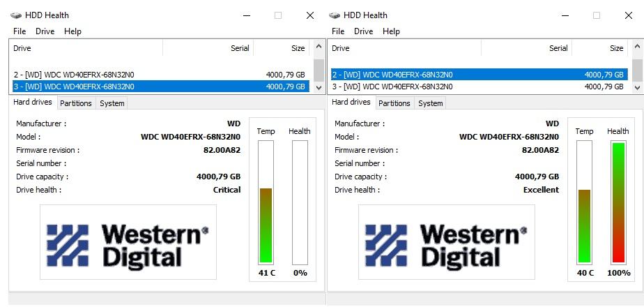Switch to System tab in right window
Screen dimensions: 644x307
tap(431, 103)
